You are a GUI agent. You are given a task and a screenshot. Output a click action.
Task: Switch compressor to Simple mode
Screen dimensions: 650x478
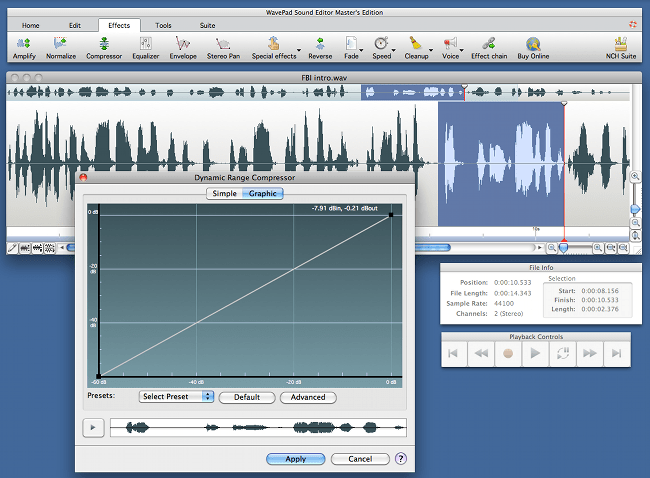(x=224, y=193)
